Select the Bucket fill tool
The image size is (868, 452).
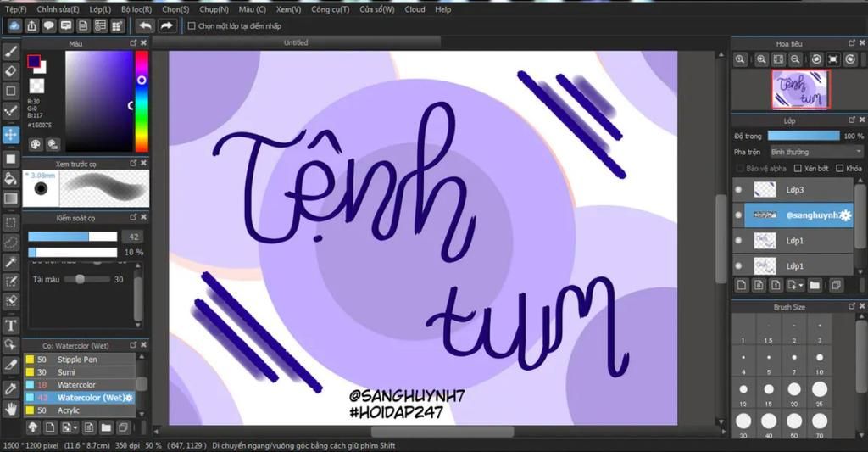[10, 178]
